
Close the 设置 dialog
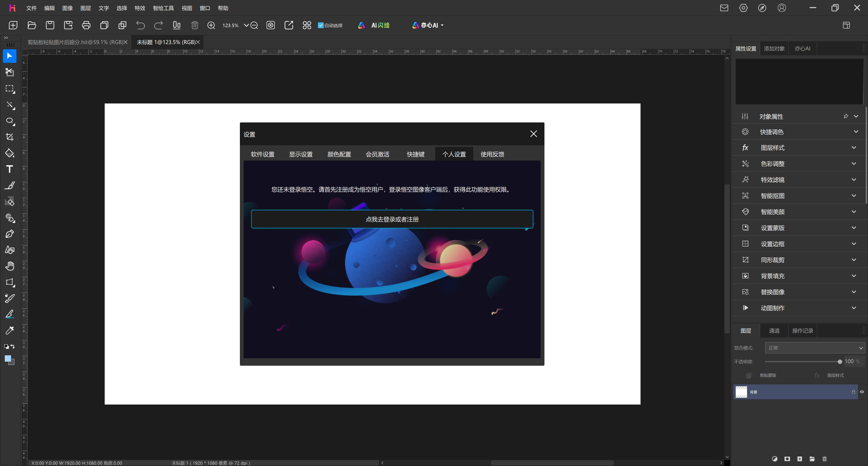click(x=533, y=134)
